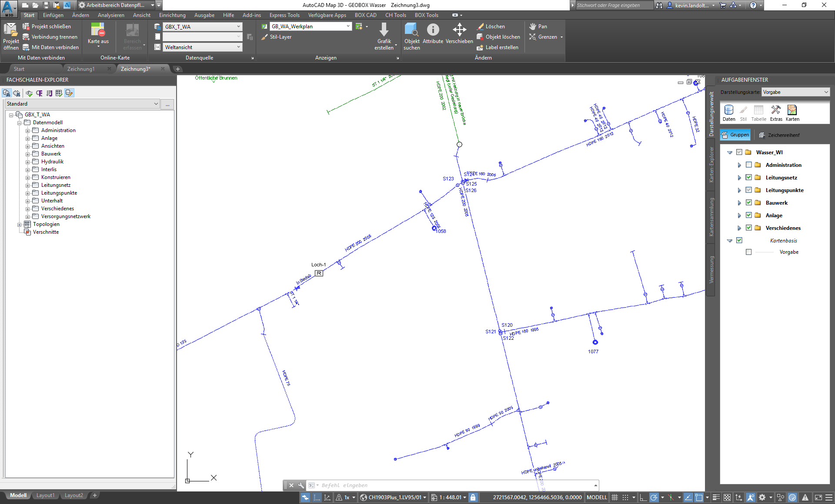The image size is (835, 504).
Task: Click Verbindung trennen button
Action: point(50,37)
